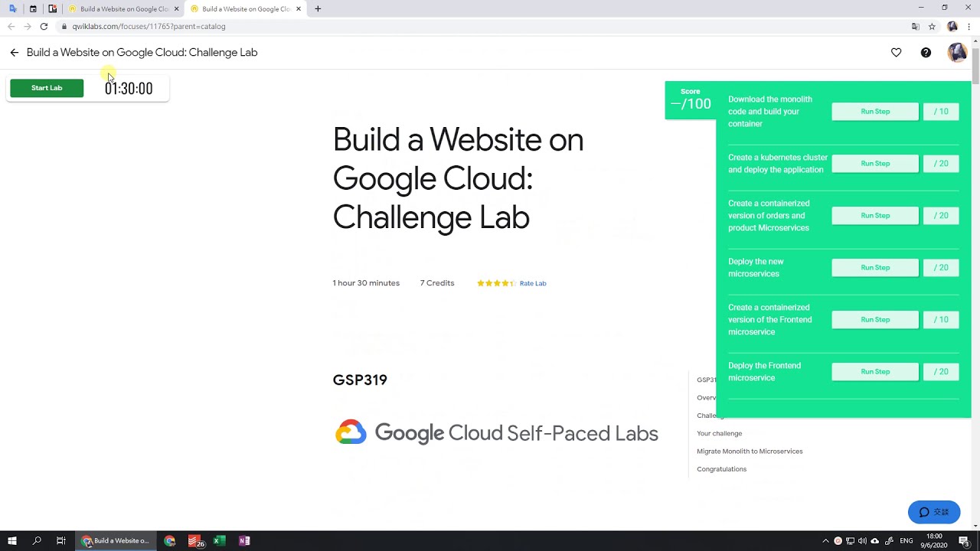
Task: Run Step for Deploy the Frontend microservice
Action: (x=875, y=372)
